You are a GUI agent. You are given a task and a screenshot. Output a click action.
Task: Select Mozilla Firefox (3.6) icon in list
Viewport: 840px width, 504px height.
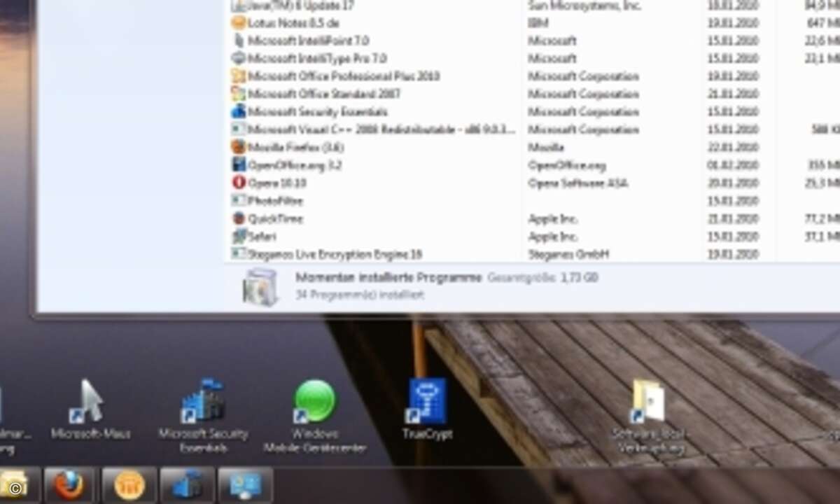click(239, 147)
